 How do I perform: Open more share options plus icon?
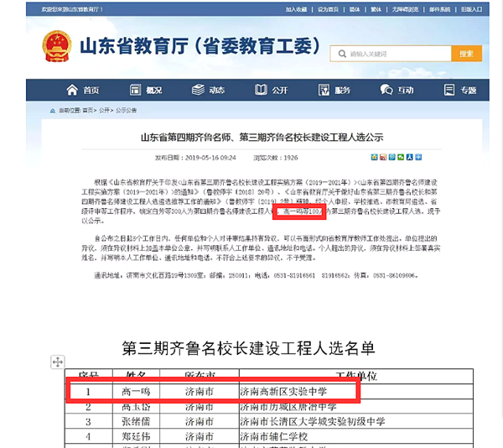point(418,157)
